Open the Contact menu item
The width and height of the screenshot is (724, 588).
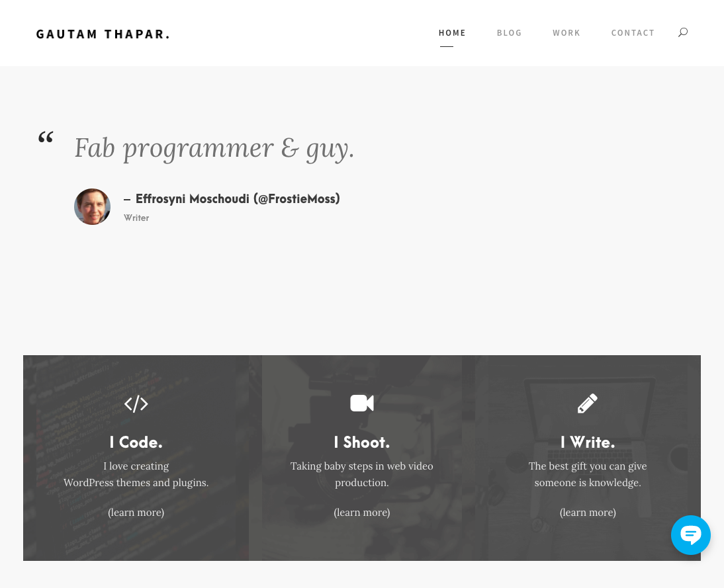point(633,33)
